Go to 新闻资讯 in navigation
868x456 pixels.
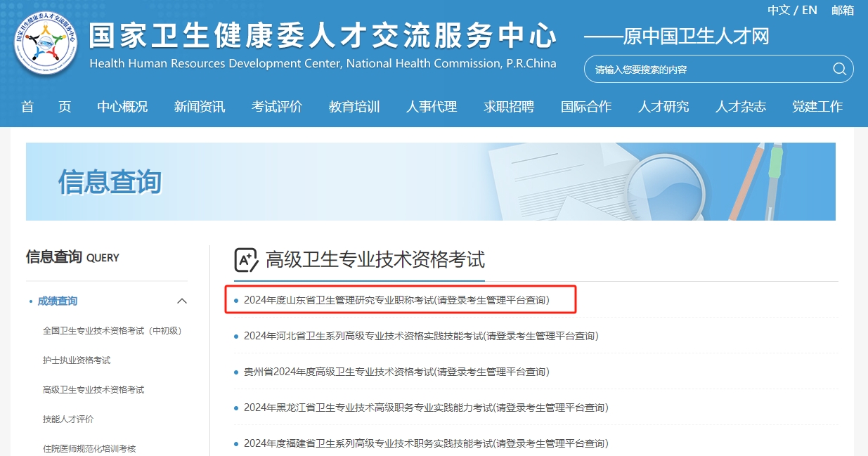point(200,107)
